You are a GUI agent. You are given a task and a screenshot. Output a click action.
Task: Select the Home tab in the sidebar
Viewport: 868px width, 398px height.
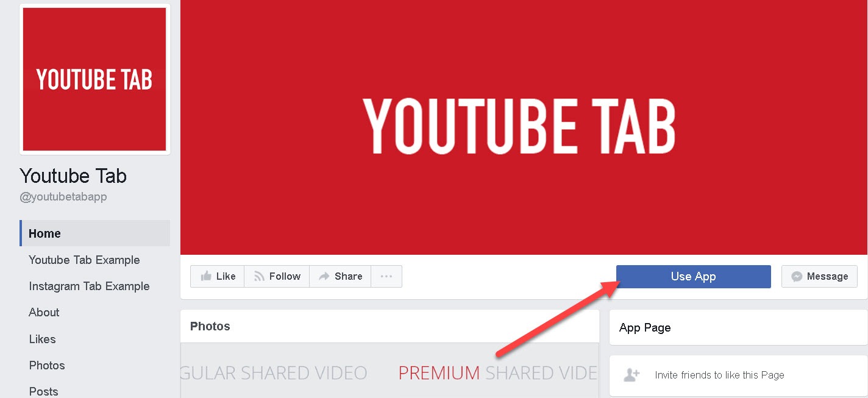coord(44,233)
